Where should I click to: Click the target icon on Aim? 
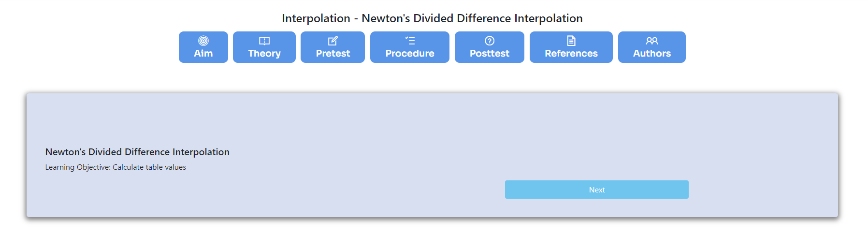click(x=203, y=41)
